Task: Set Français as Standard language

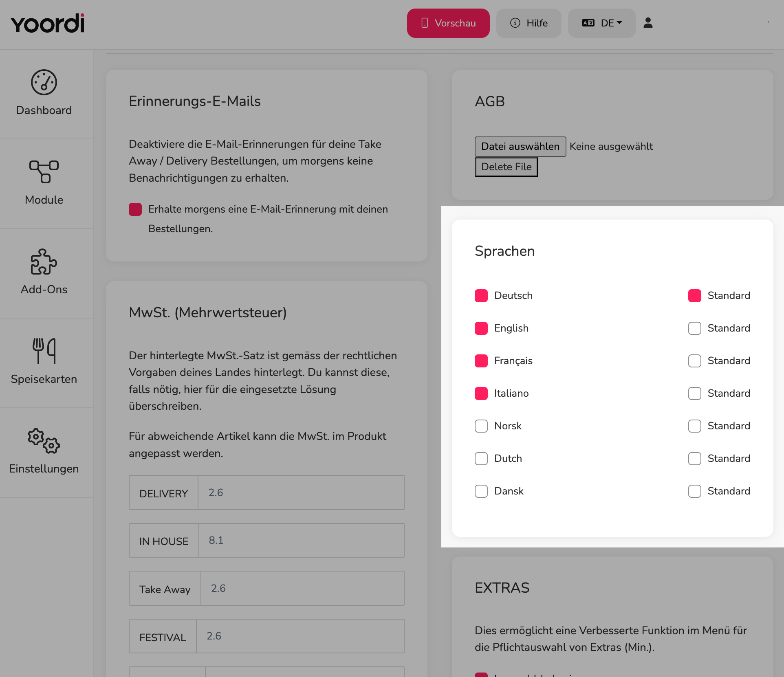Action: (x=695, y=361)
